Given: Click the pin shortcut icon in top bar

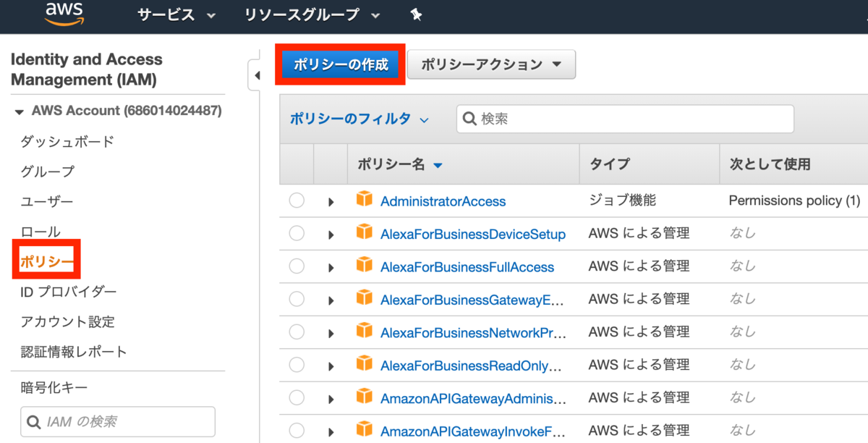Looking at the screenshot, I should 416,14.
